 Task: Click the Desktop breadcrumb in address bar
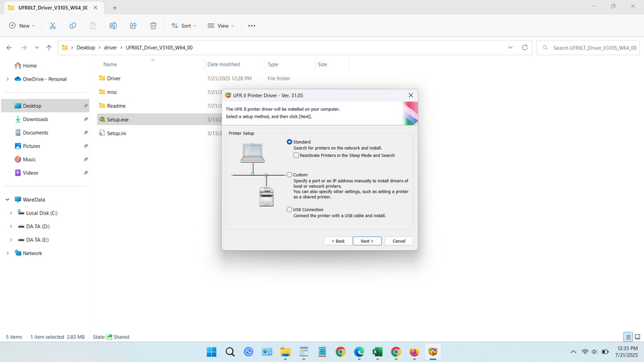tap(86, 48)
